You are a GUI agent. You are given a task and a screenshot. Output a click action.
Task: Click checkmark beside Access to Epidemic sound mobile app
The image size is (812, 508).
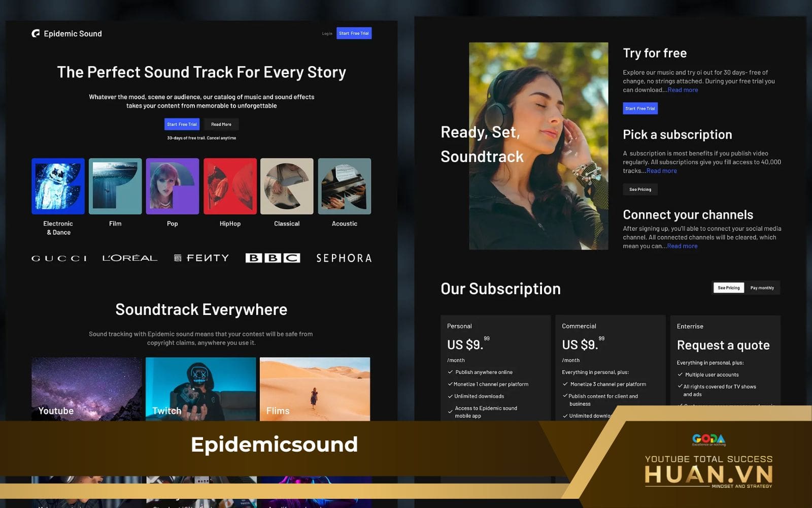point(450,412)
